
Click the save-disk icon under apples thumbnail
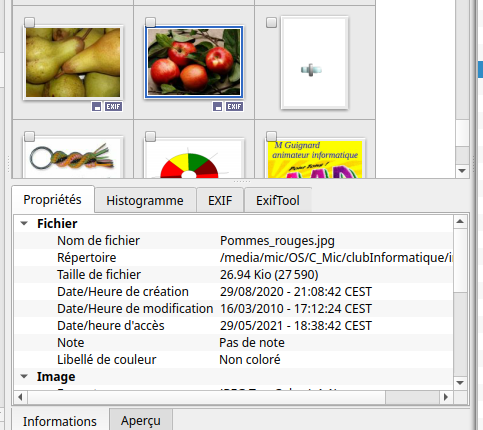218,107
